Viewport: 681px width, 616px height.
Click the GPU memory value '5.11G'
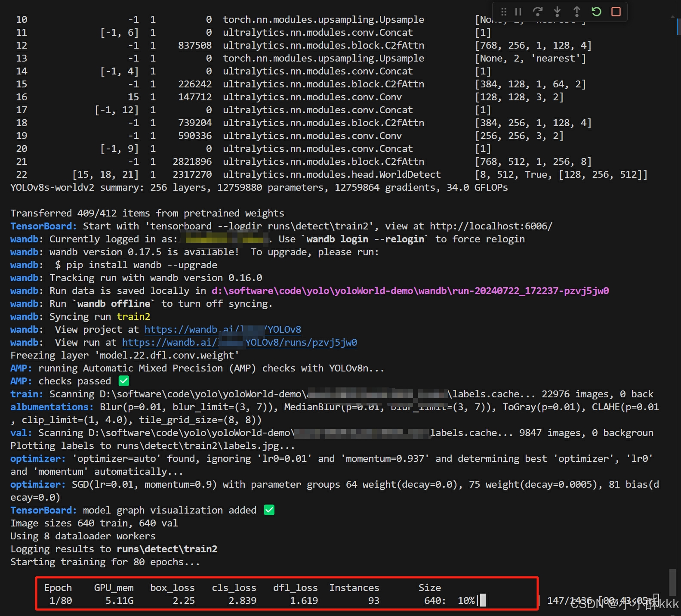point(119,601)
